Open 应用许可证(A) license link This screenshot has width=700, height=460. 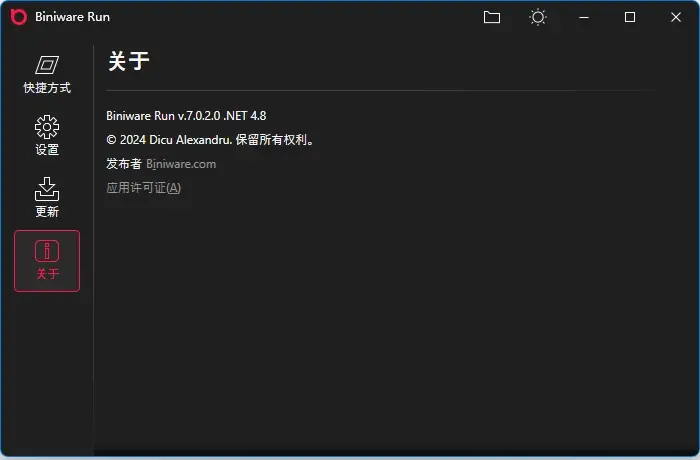tap(143, 188)
